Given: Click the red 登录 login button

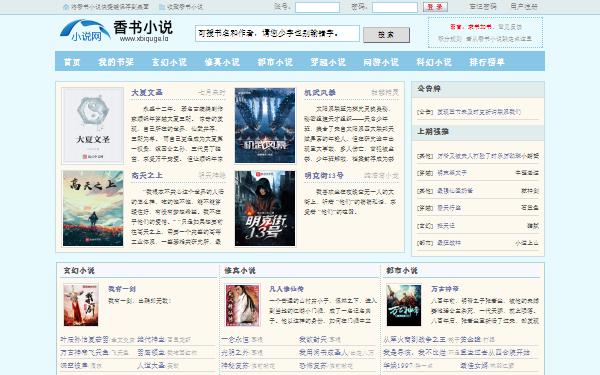Looking at the screenshot, I should 435,7.
